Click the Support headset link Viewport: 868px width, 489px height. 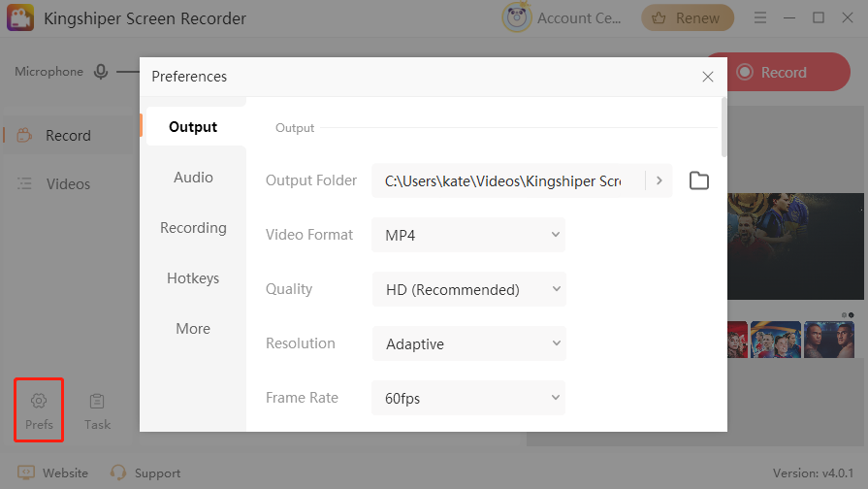145,473
